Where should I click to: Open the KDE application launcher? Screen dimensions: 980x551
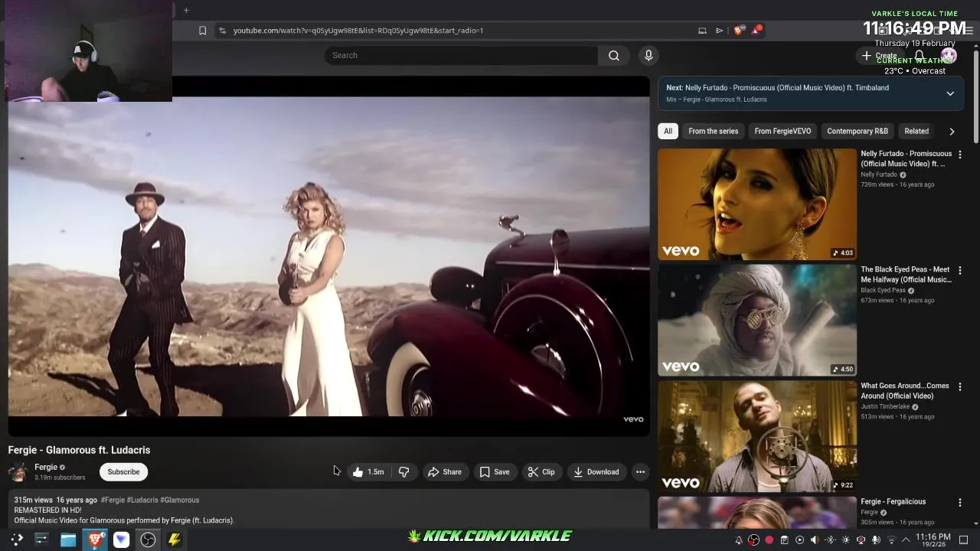(x=16, y=540)
